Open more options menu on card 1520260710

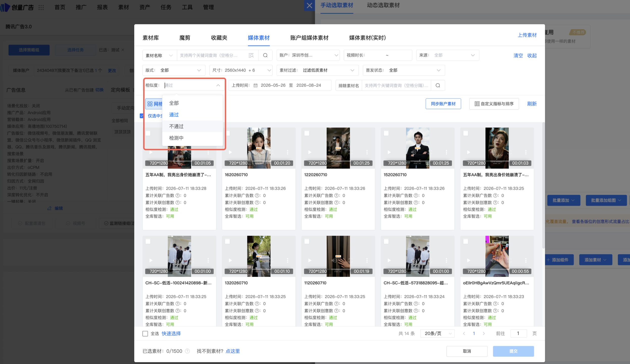point(446,152)
